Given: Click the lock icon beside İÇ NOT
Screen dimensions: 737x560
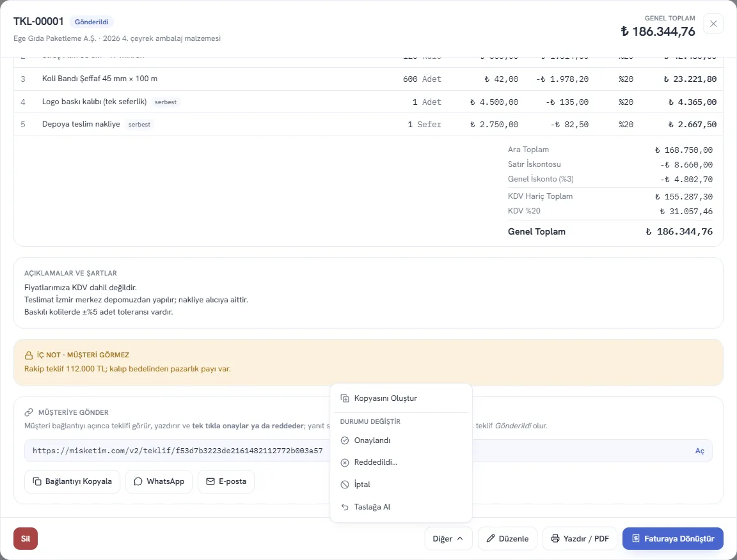Looking at the screenshot, I should [x=29, y=355].
